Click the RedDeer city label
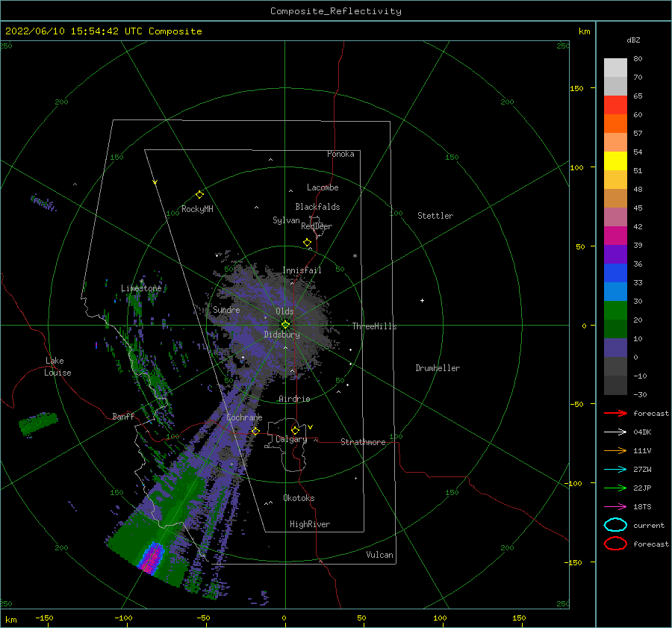Viewport: 672px width, 628px height. tap(317, 226)
